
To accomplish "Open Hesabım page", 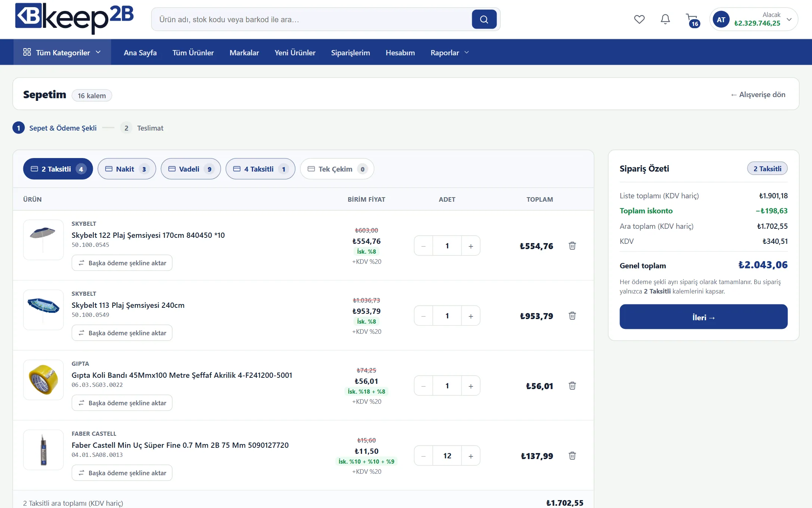I will pyautogui.click(x=400, y=52).
